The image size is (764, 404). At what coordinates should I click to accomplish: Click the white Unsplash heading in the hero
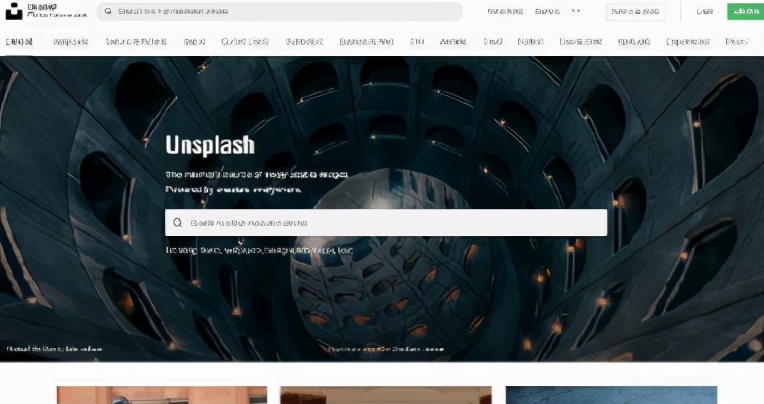(210, 145)
